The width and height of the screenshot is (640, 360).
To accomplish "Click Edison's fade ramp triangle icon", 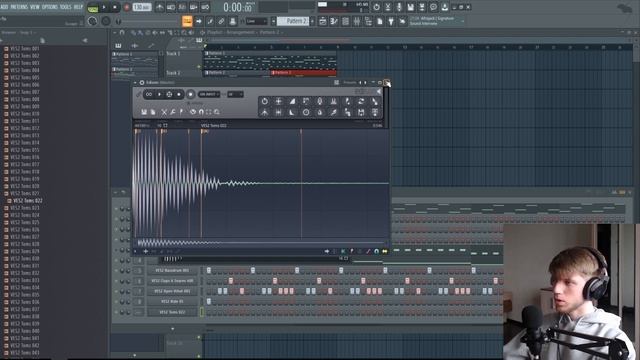I will (292, 101).
